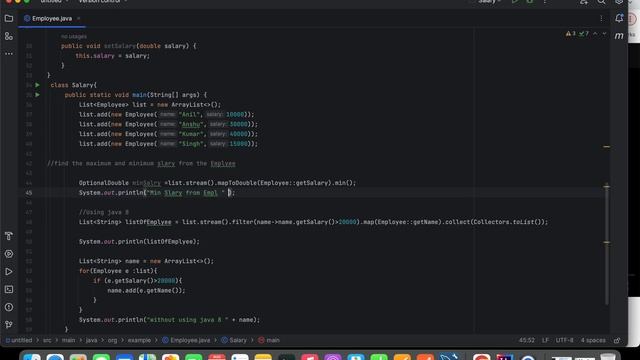The height and width of the screenshot is (360, 640).
Task: Open the Project tool window folder icon
Action: [x=9, y=18]
